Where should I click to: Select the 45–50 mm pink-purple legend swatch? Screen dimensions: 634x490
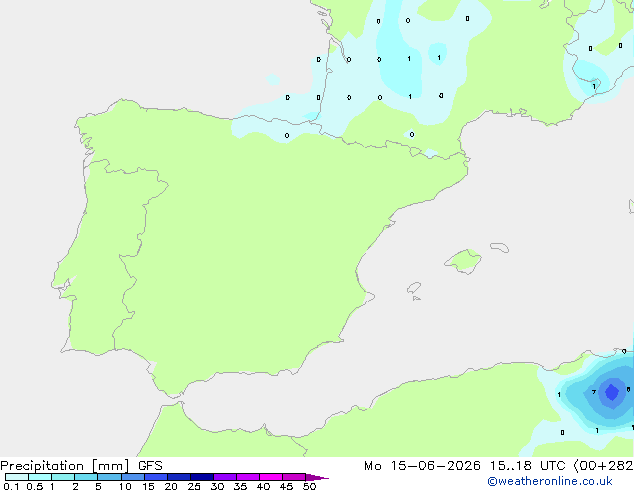(294, 477)
